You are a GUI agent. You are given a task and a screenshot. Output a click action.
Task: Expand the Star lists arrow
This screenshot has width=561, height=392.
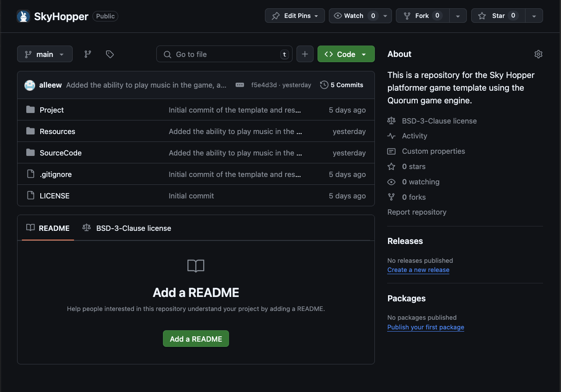[534, 16]
